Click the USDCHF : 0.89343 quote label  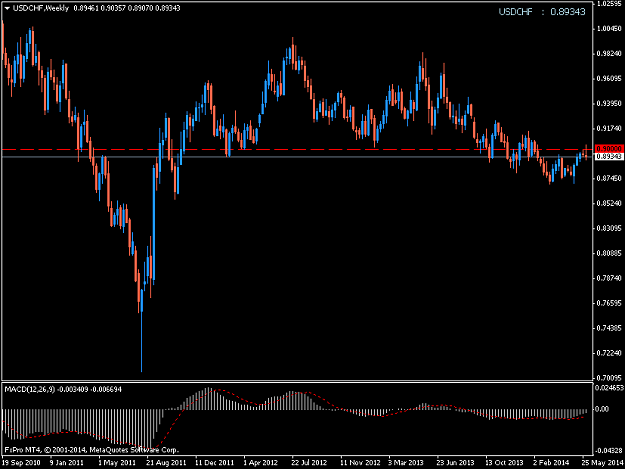pos(542,12)
